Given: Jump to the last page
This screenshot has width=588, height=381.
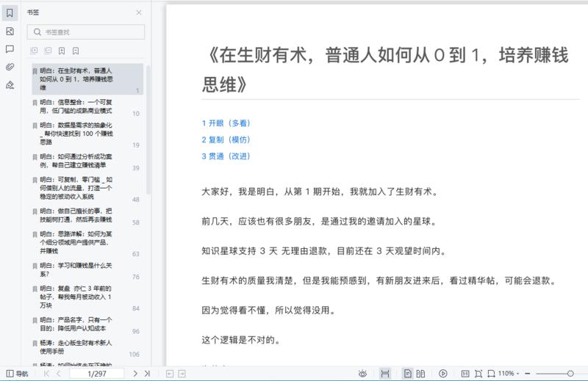Looking at the screenshot, I should pyautogui.click(x=147, y=374).
